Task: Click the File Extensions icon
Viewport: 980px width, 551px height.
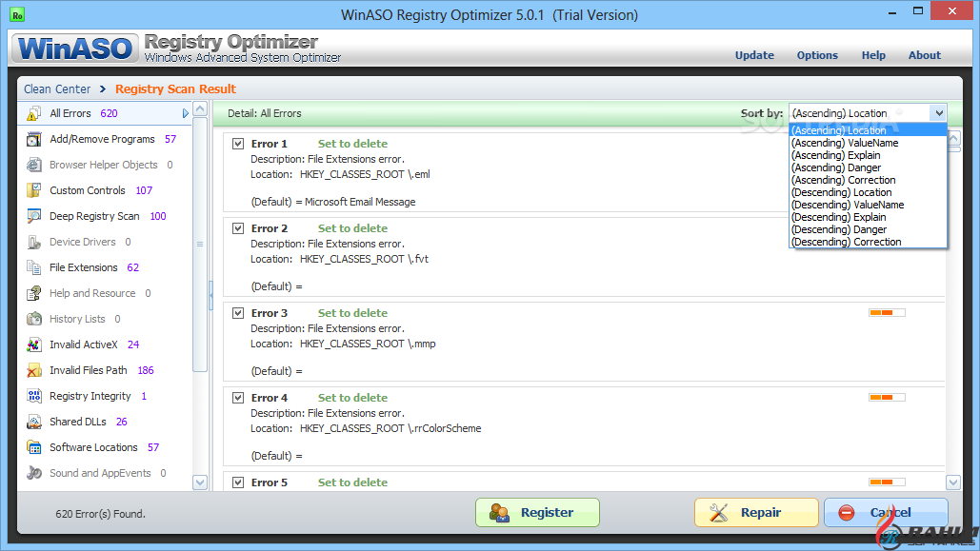Action: 33,267
